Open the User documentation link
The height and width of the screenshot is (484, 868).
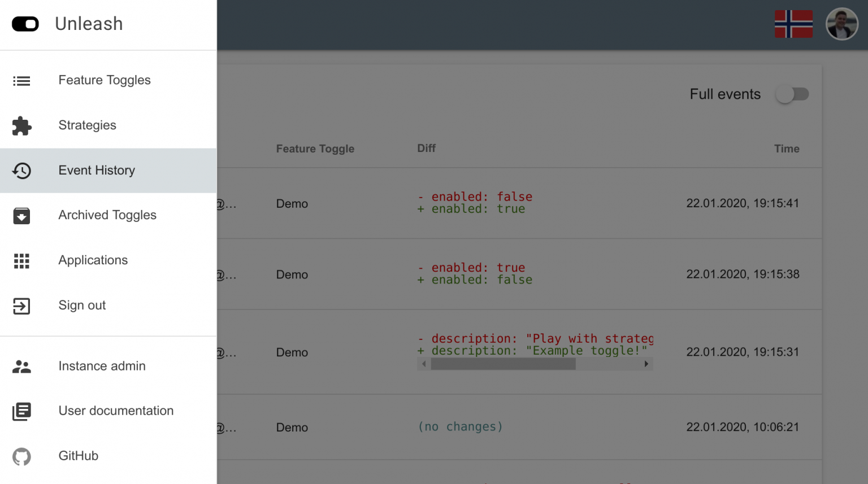pyautogui.click(x=116, y=411)
